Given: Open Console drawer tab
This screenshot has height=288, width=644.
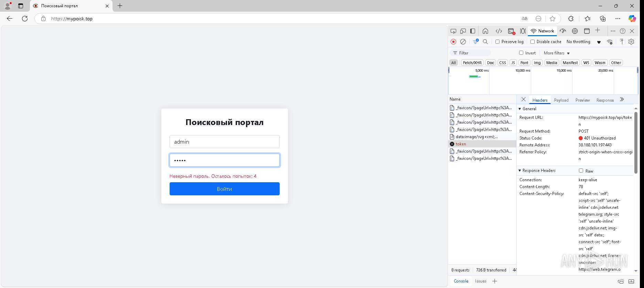Looking at the screenshot, I should [461, 281].
